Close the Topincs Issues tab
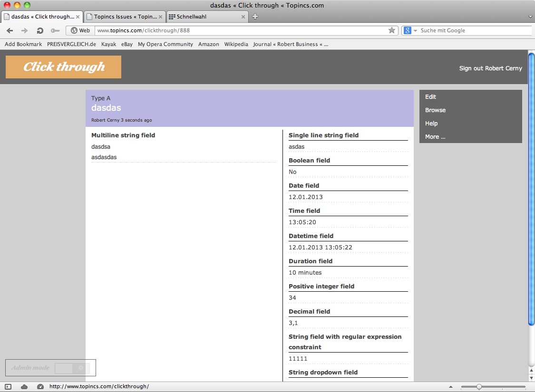Screen dimensions: 535x392 point(161,17)
